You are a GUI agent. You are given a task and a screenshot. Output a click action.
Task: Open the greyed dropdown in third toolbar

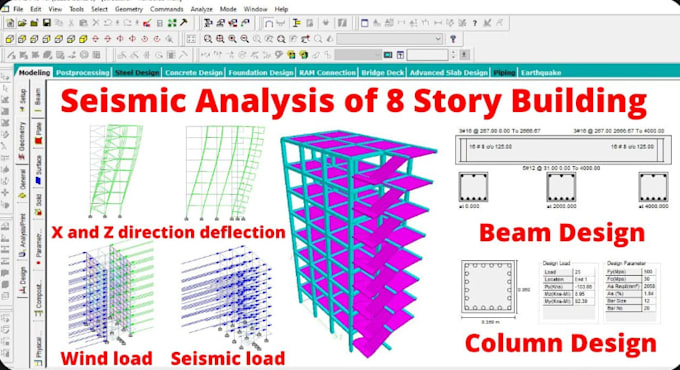point(359,55)
